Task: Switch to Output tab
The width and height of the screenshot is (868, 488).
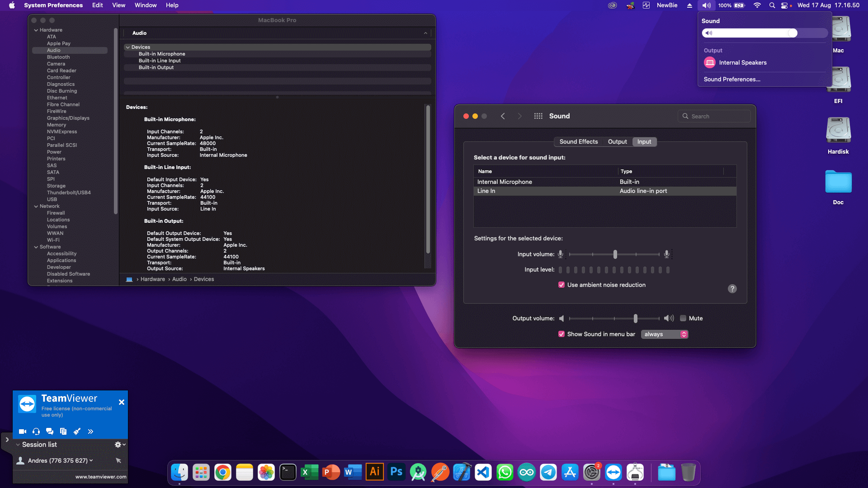Action: click(x=617, y=141)
